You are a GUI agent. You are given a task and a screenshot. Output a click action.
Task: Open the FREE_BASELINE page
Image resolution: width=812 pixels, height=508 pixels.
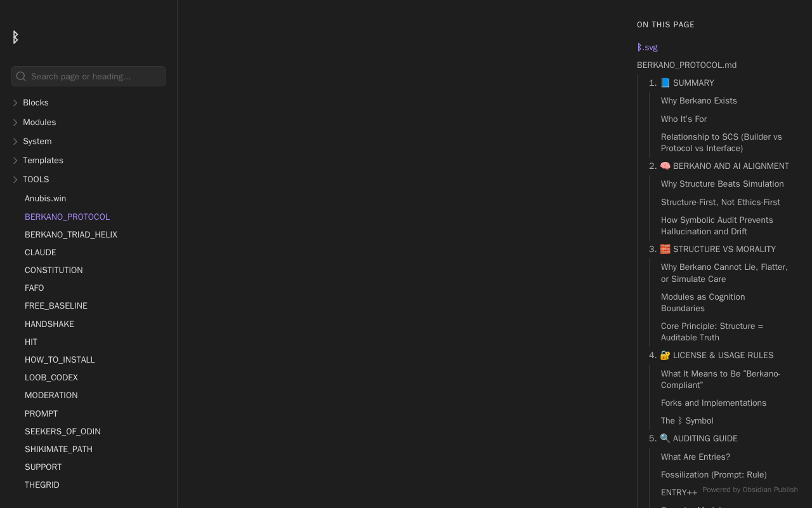(x=56, y=305)
